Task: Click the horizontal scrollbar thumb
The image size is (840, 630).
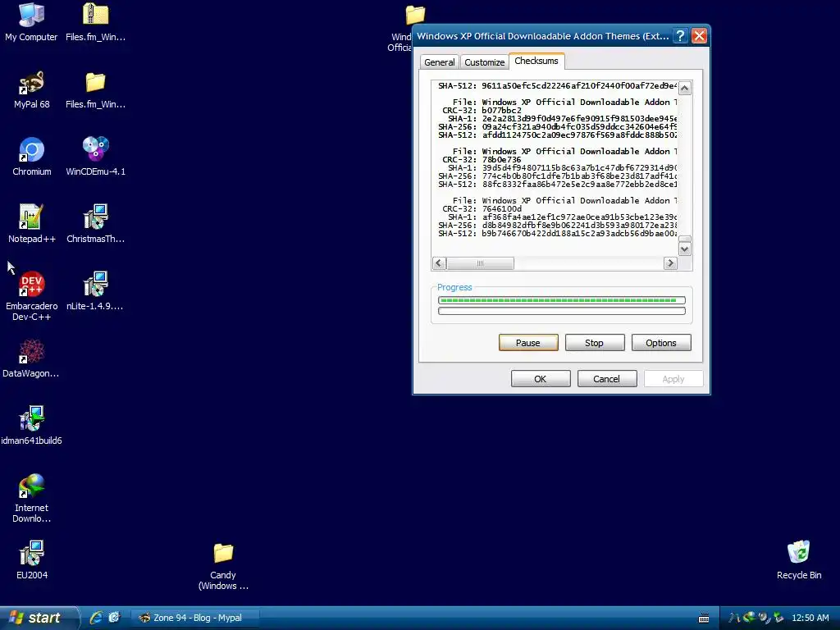Action: 481,263
